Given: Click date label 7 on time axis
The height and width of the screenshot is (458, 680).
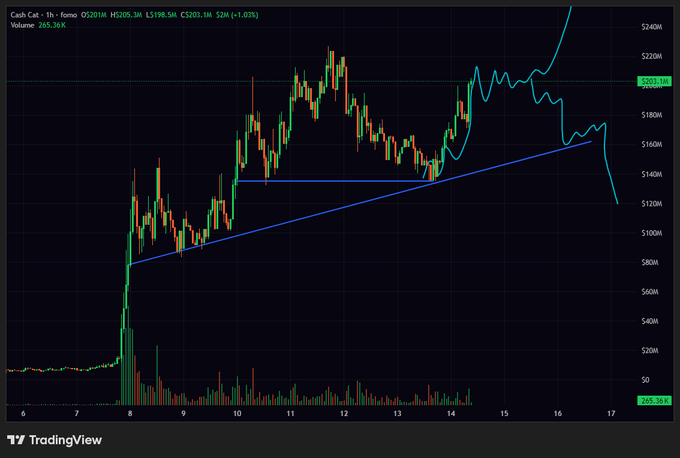Looking at the screenshot, I should point(77,413).
